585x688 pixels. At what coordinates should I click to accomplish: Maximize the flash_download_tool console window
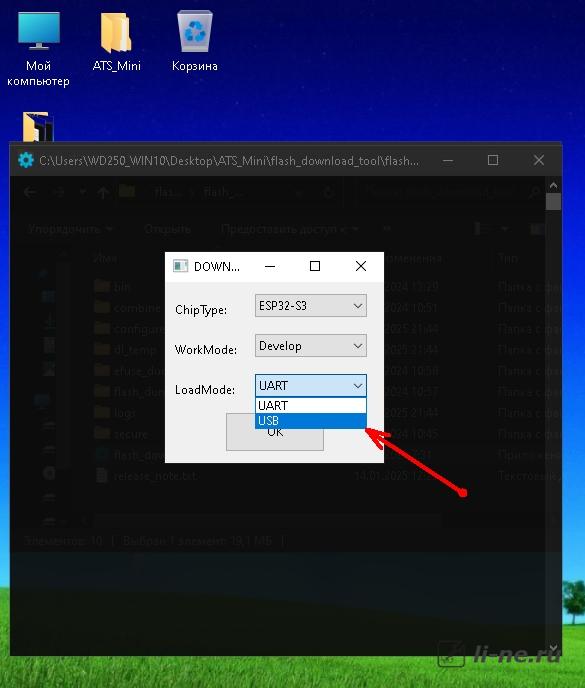(x=493, y=160)
